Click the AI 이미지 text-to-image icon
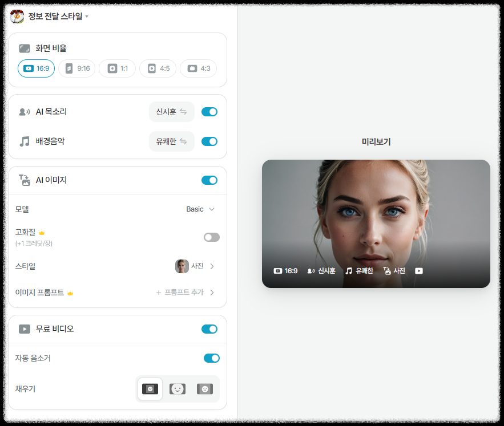 (x=25, y=180)
